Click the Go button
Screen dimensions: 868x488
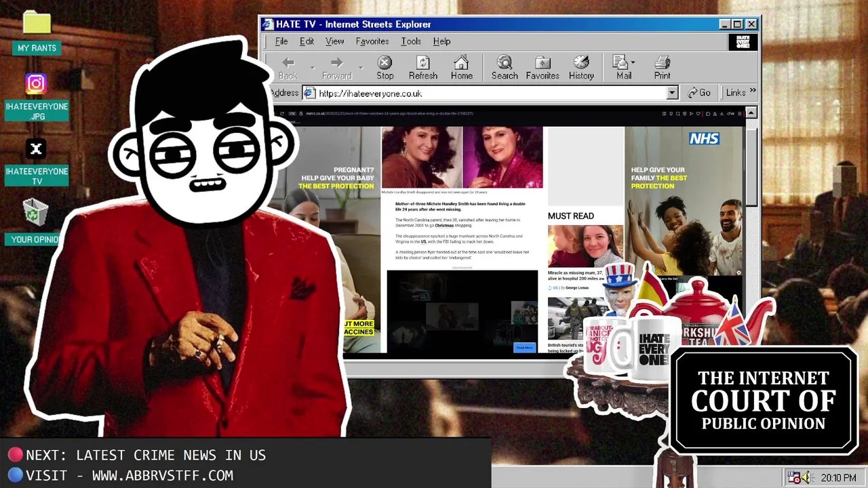coord(699,93)
